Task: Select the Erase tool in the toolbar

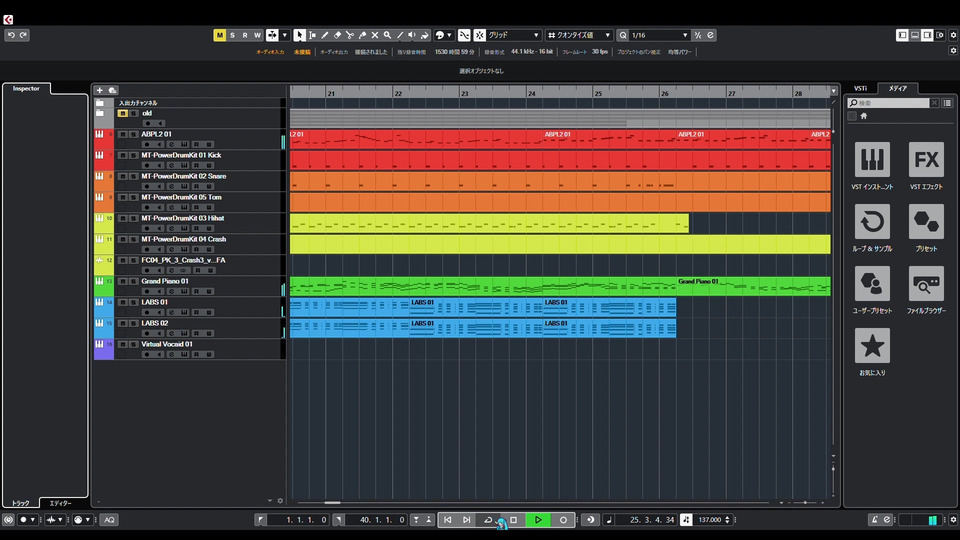Action: (x=337, y=35)
